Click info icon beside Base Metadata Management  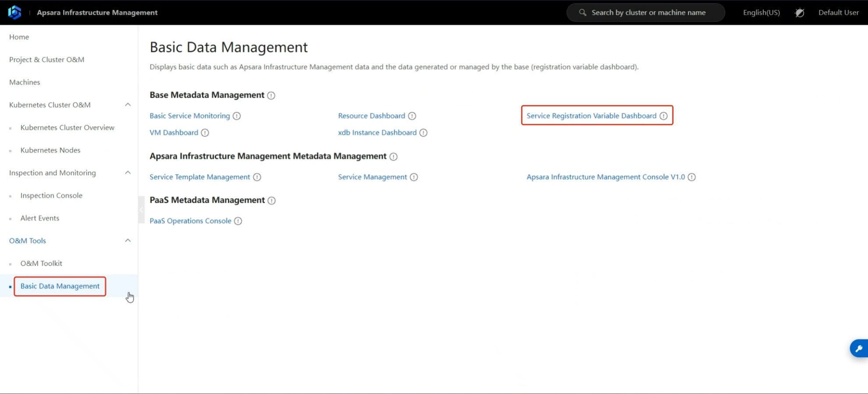click(x=271, y=95)
